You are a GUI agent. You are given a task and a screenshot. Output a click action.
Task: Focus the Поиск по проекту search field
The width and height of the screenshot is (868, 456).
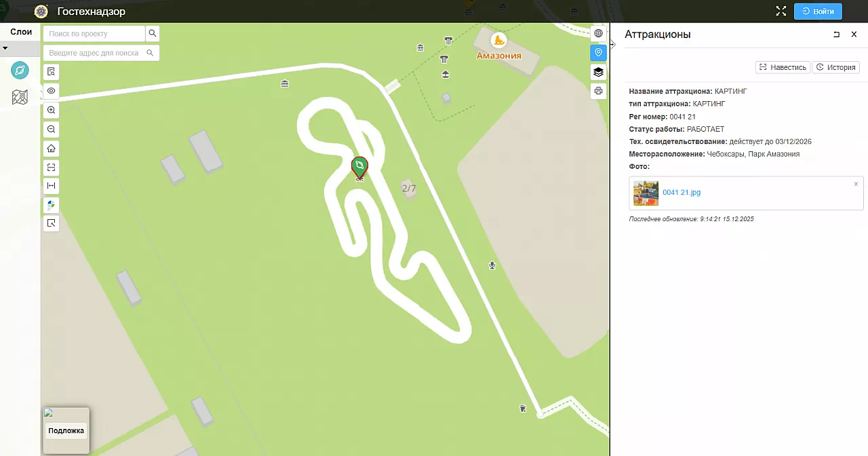[x=94, y=33]
